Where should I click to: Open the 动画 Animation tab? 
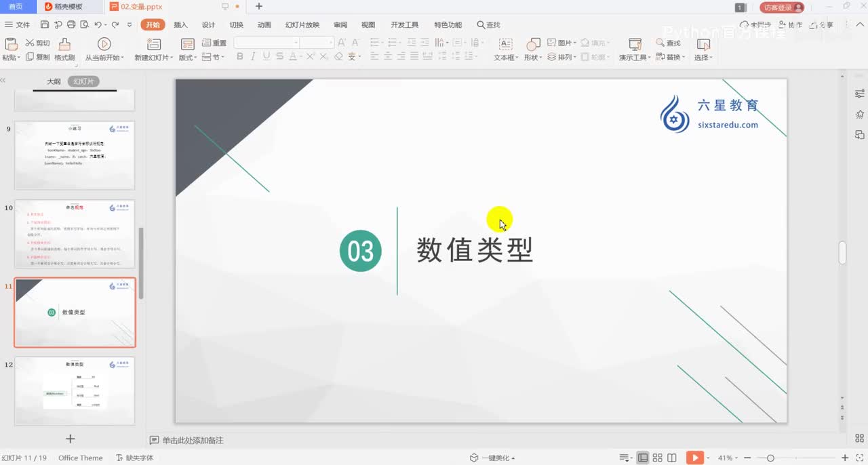pos(264,24)
